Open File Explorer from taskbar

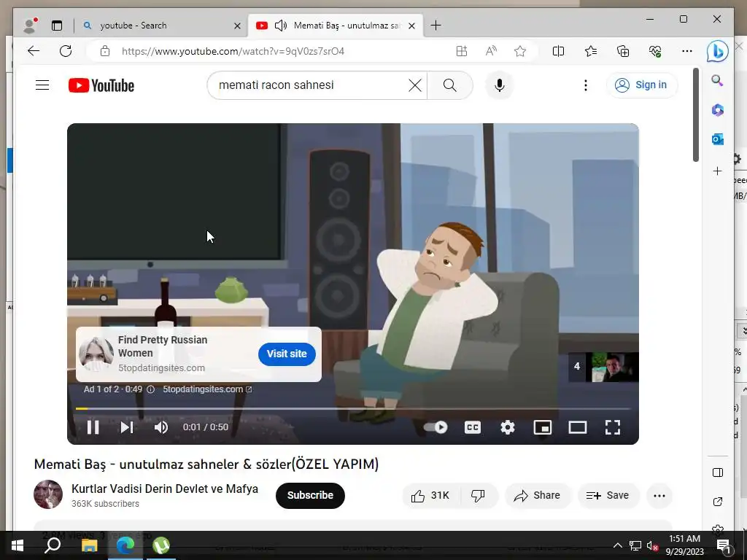coord(89,545)
